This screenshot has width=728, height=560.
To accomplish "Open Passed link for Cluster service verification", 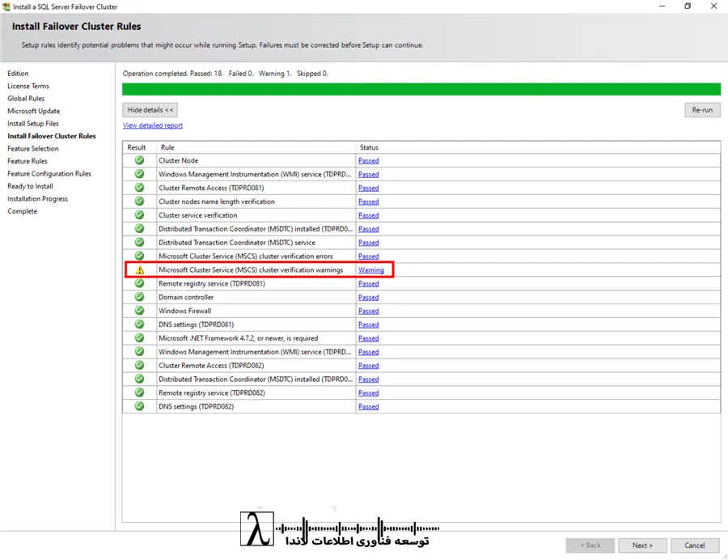I will click(369, 215).
